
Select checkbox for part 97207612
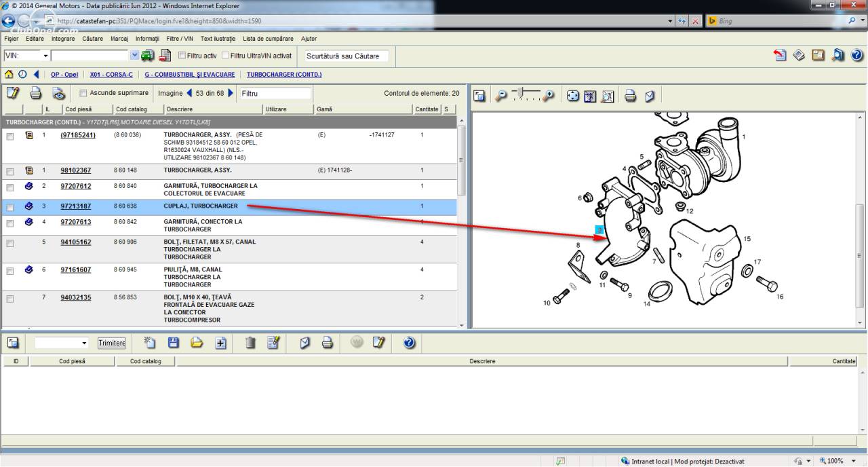click(9, 187)
